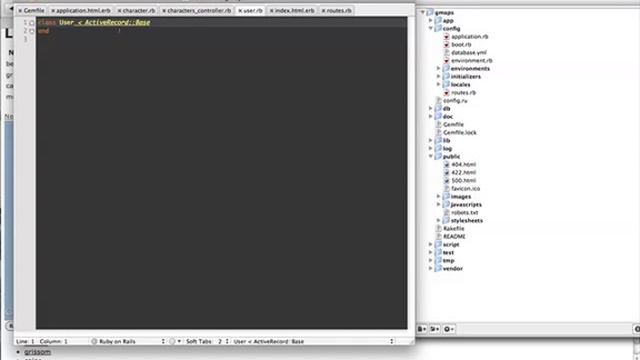Select Gemfile in the project drawer
The image size is (640, 360).
pos(453,124)
